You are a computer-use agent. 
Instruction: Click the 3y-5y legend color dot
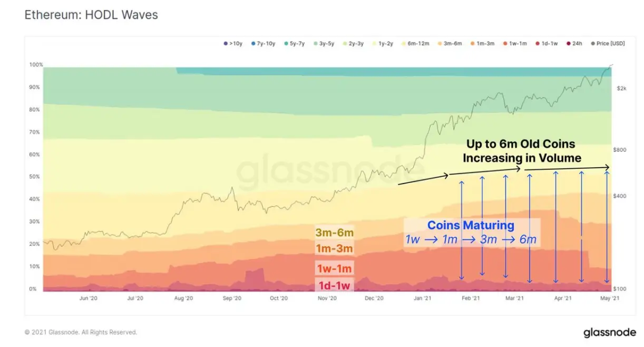[316, 44]
